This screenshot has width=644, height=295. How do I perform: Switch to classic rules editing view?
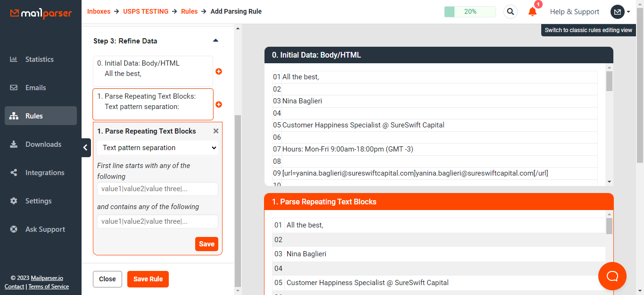click(588, 30)
